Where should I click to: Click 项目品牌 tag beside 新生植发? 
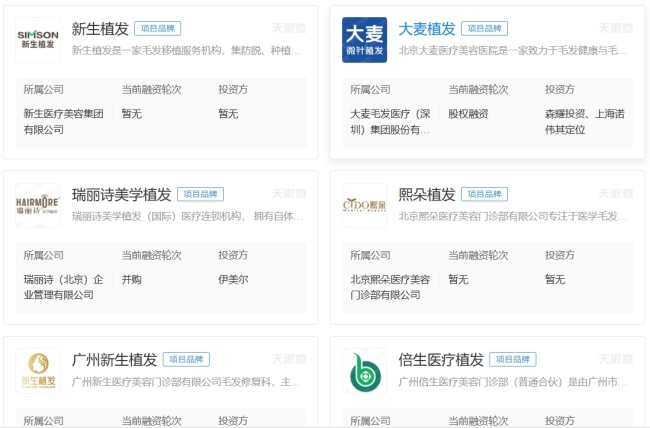pos(158,29)
